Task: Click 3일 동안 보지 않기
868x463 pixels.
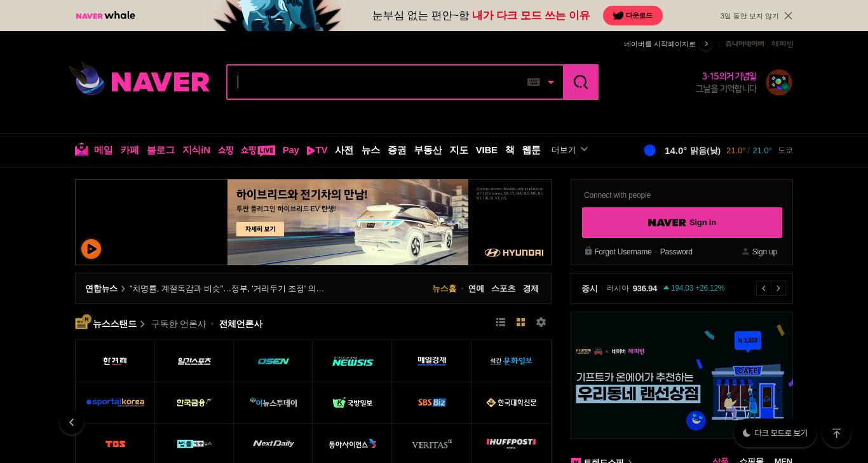Action: (749, 16)
